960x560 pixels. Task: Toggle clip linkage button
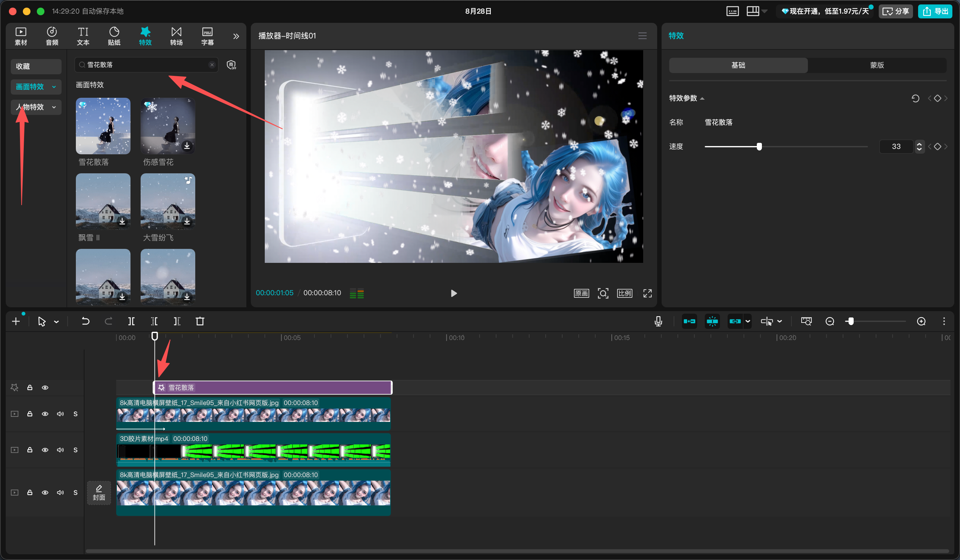735,321
